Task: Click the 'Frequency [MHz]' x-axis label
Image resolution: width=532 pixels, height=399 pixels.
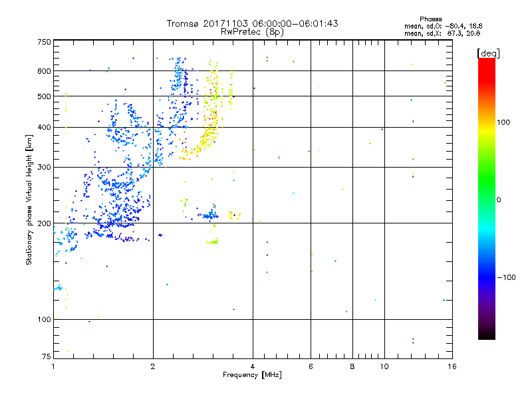Action: click(x=252, y=375)
